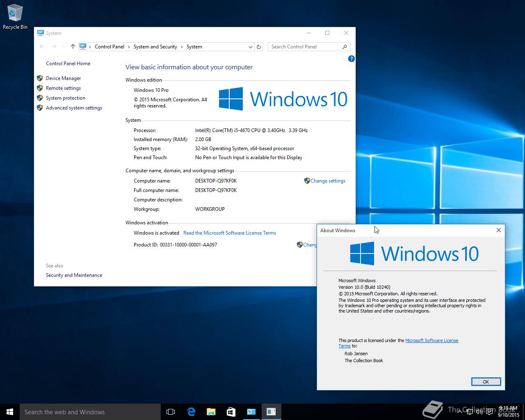Click the search magnifier icon
The height and width of the screenshot is (420, 525).
(345, 47)
